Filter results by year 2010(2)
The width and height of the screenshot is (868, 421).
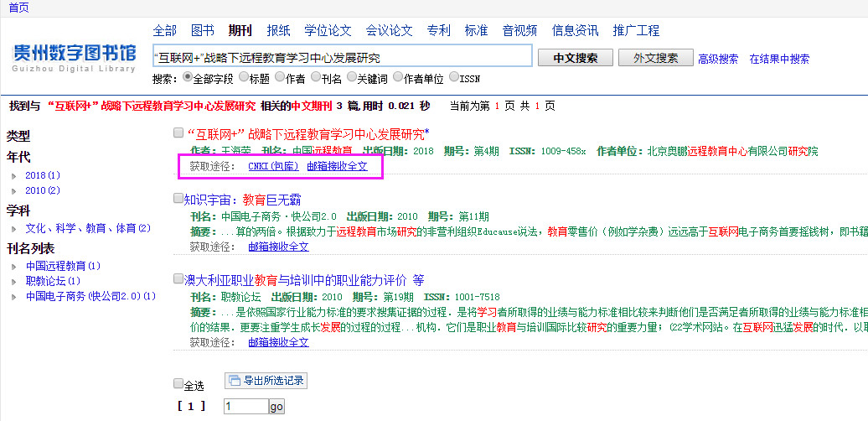[x=43, y=190]
